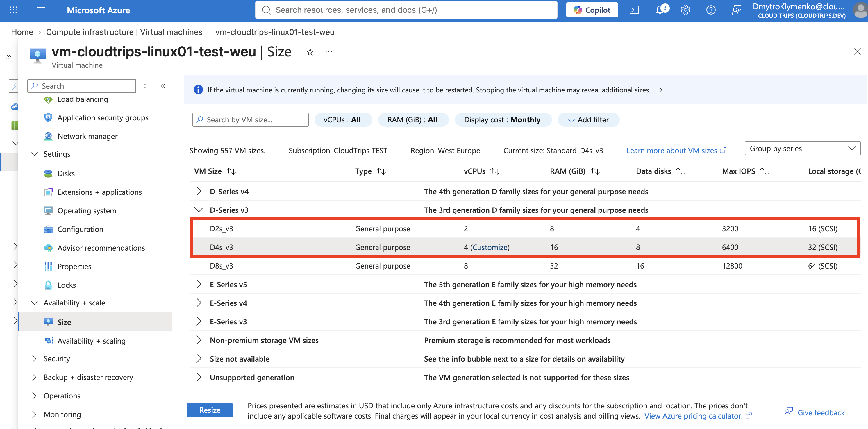
Task: Open Properties menu item
Action: click(x=74, y=266)
